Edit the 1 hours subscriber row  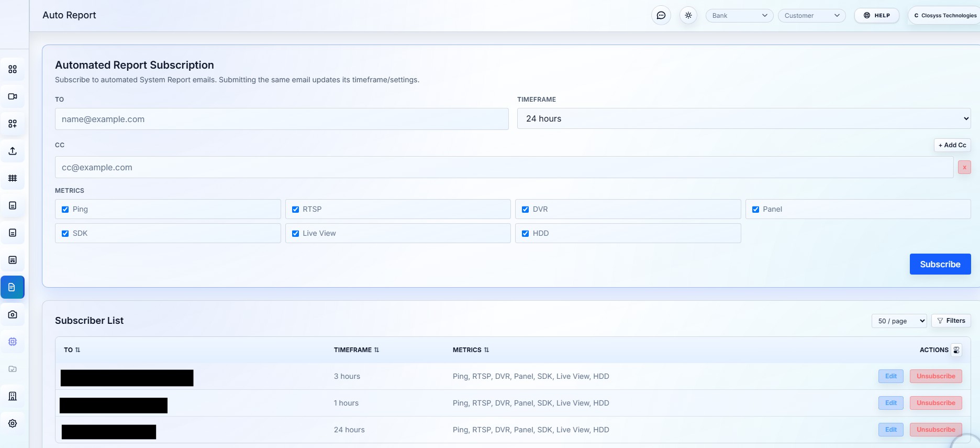pos(891,403)
